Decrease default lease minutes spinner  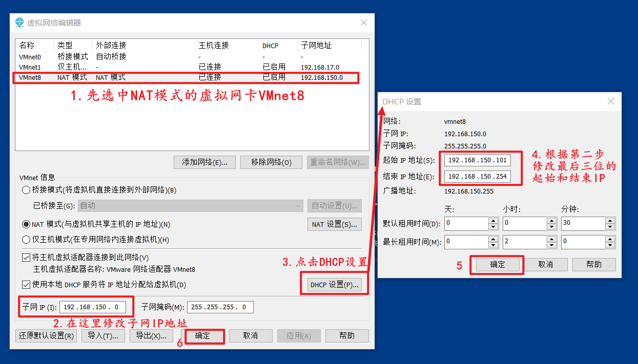(x=610, y=227)
